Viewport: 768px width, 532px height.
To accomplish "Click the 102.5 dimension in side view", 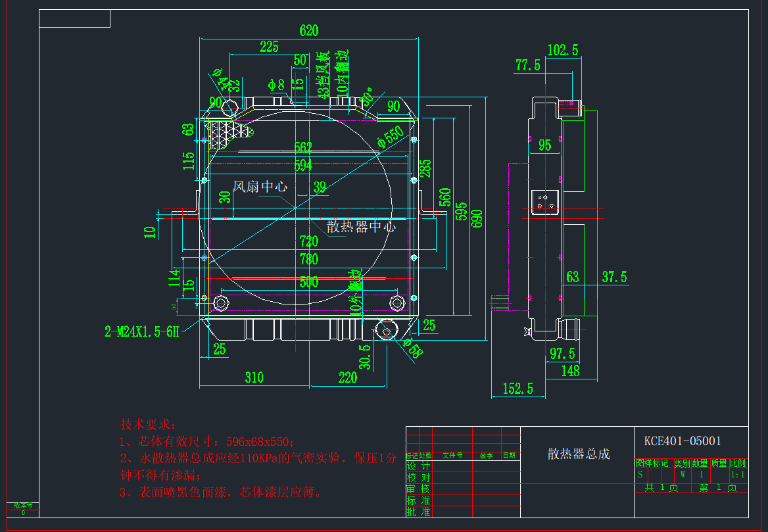I will 562,50.
